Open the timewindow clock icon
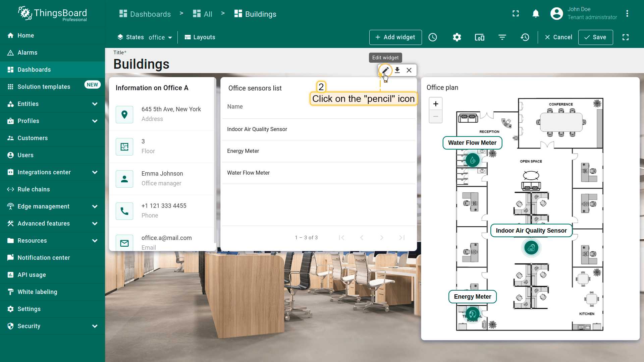Screen dimensions: 644x362 [433, 37]
